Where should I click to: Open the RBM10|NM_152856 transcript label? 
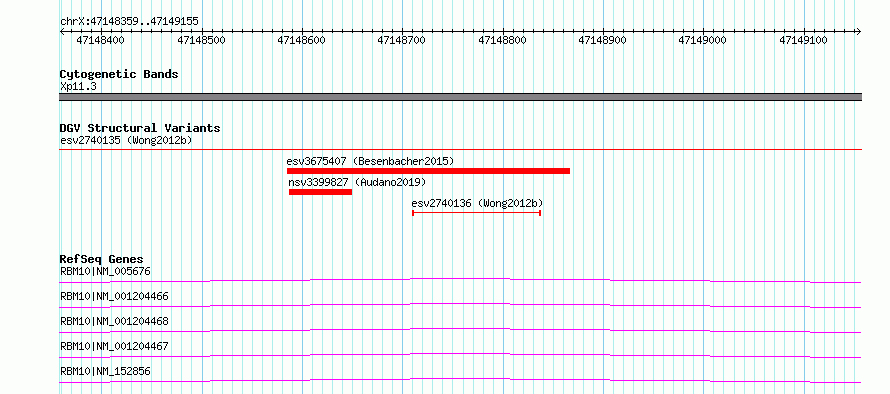pyautogui.click(x=106, y=371)
